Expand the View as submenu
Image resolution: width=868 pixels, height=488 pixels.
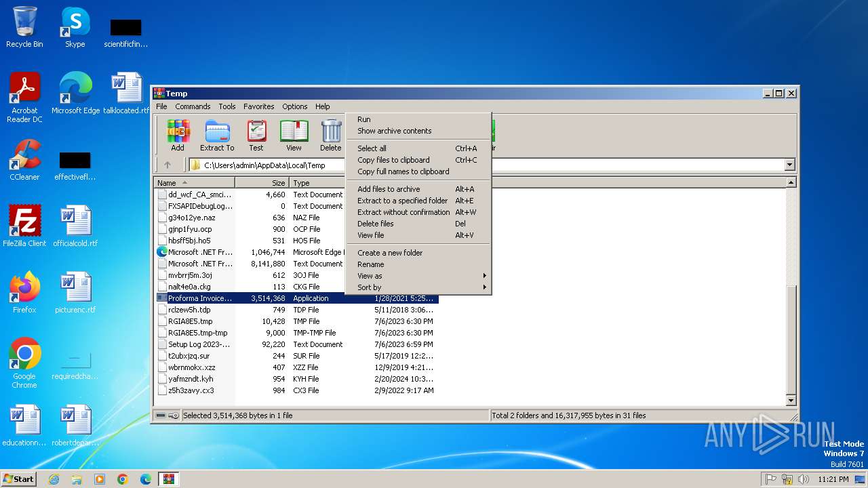tap(418, 276)
